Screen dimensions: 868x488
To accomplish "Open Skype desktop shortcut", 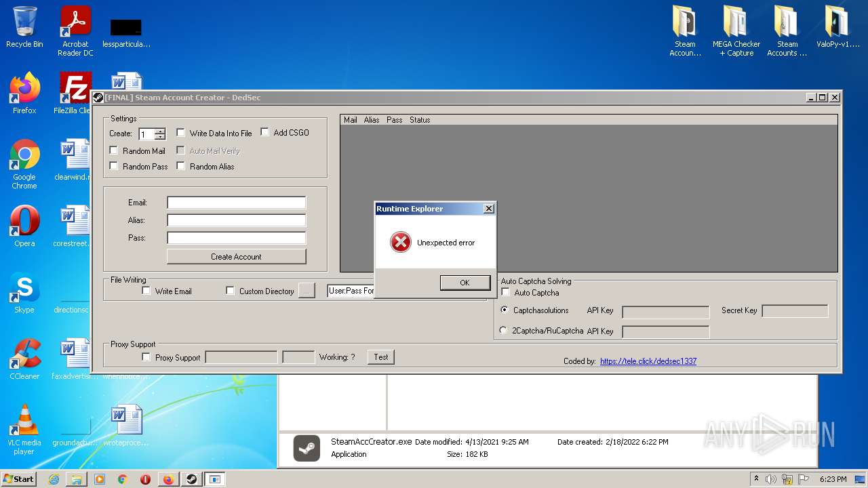I will click(x=24, y=293).
